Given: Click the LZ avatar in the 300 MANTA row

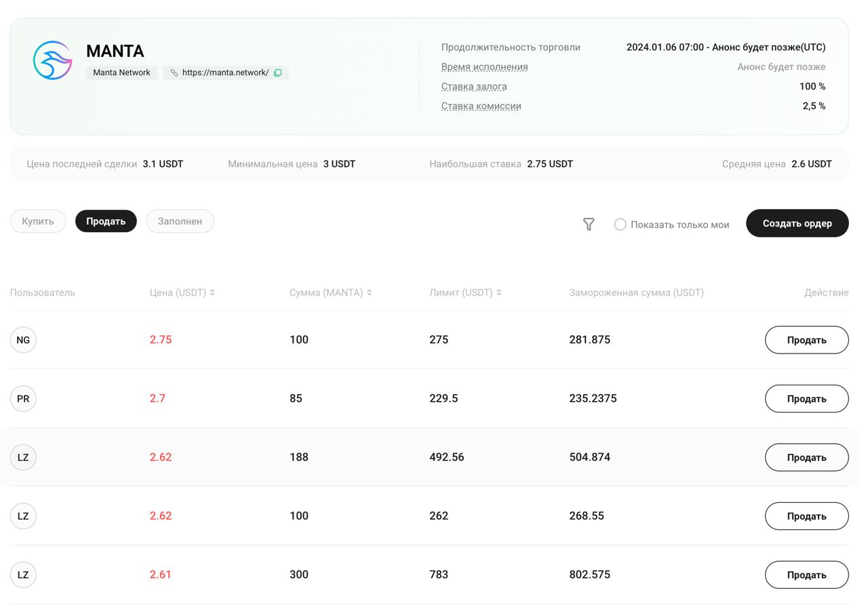Looking at the screenshot, I should pos(23,575).
